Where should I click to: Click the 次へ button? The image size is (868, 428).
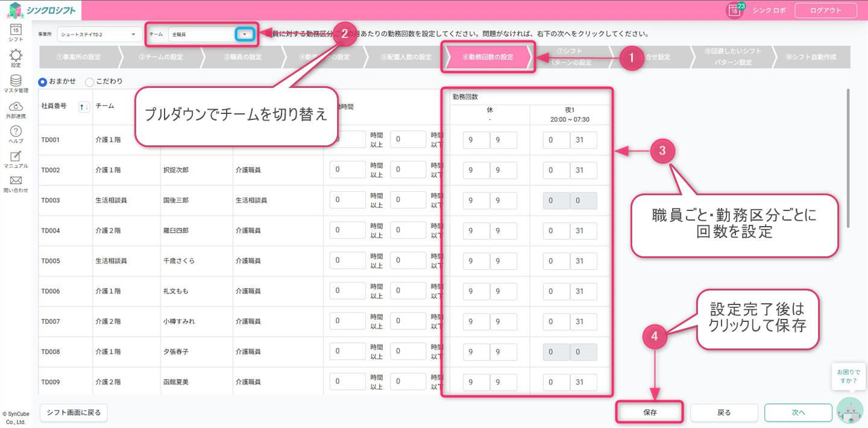click(798, 412)
